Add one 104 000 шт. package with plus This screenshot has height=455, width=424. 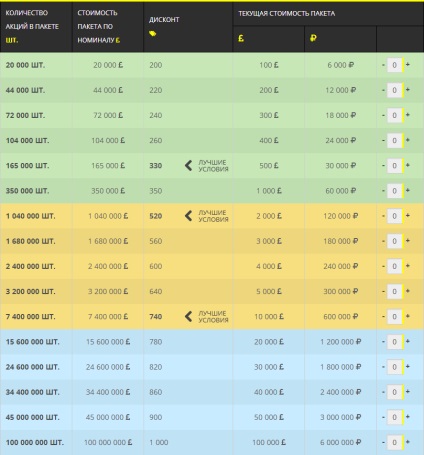(x=408, y=140)
